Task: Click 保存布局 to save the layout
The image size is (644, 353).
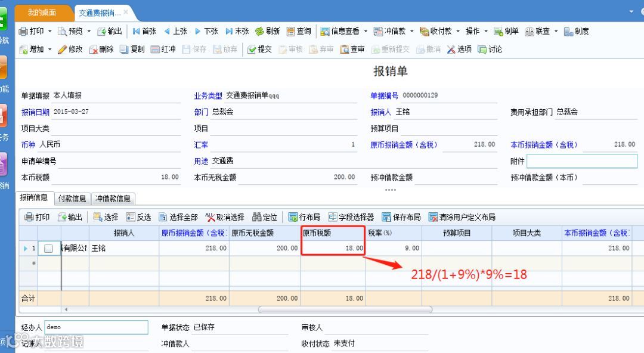Action: click(x=401, y=217)
